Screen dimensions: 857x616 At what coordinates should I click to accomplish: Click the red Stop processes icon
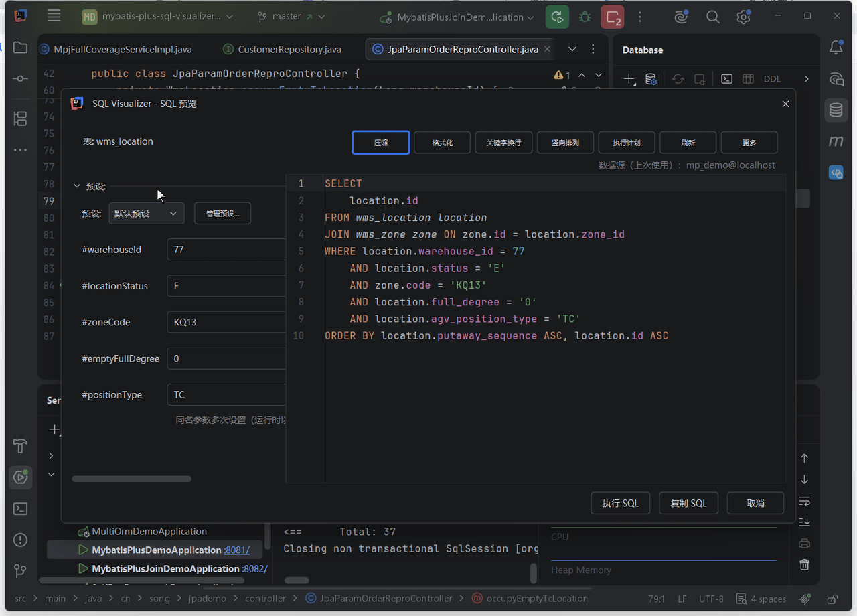coord(612,17)
